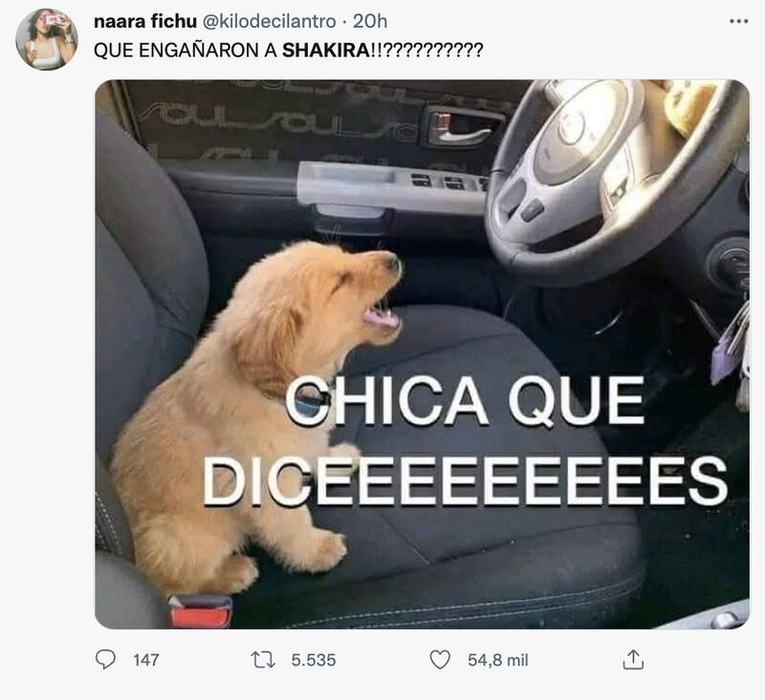765x700 pixels.
Task: Click the display name naara fichu
Action: (145, 21)
